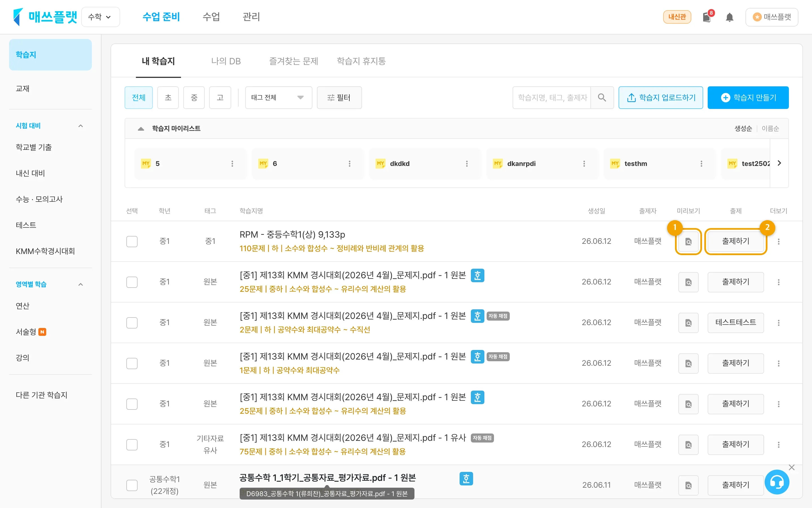This screenshot has height=508, width=812.
Task: Open KMM수학경시대회 in the sidebar
Action: point(45,251)
